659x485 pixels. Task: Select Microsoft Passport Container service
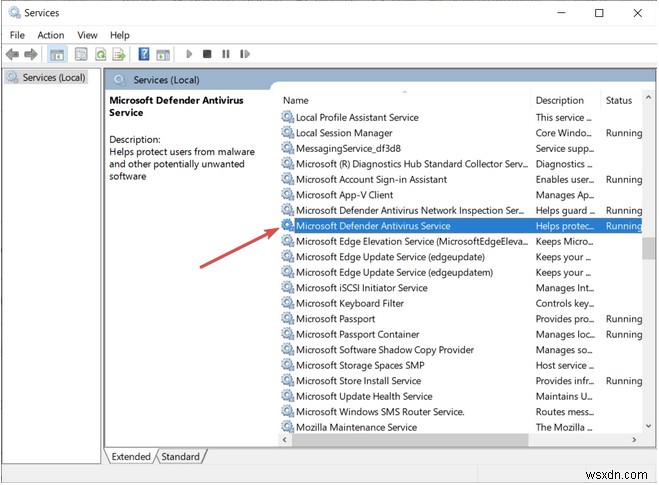[x=461, y=335]
